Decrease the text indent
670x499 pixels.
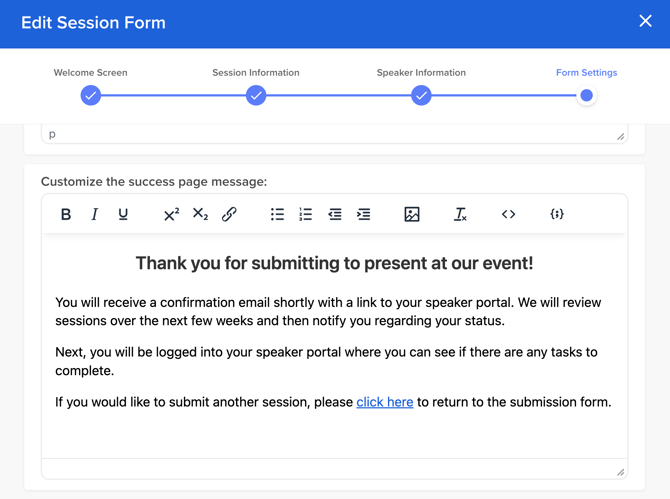point(335,214)
